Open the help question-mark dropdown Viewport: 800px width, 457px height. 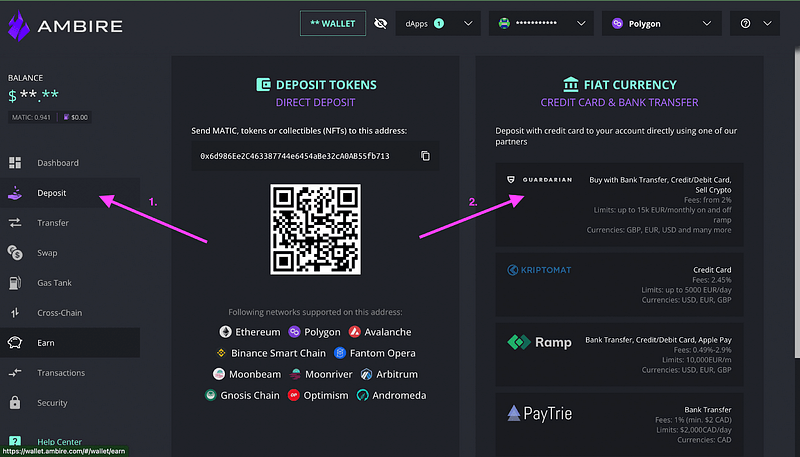click(x=755, y=23)
